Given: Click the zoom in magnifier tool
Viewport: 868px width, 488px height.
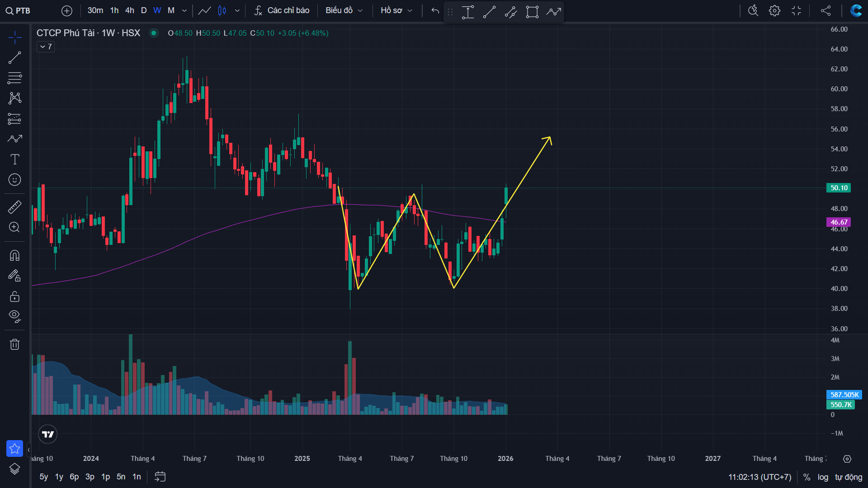Looking at the screenshot, I should [14, 227].
